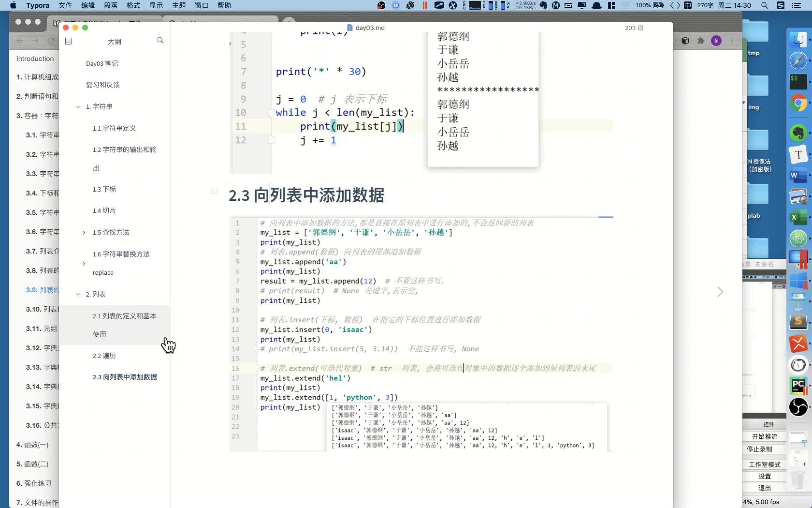The height and width of the screenshot is (508, 812).
Task: Launch Safari from the Dock
Action: [798, 60]
